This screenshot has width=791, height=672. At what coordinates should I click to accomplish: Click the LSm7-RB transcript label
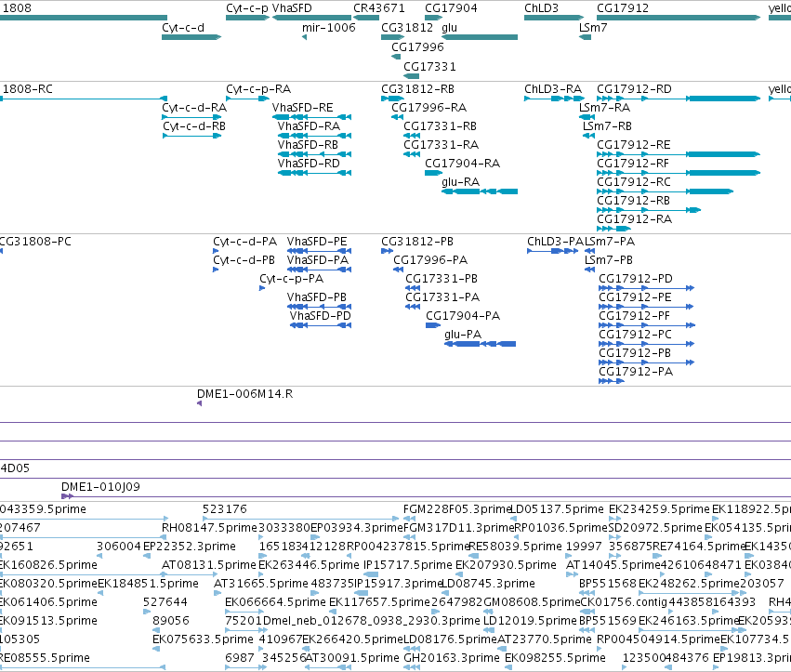pyautogui.click(x=607, y=126)
